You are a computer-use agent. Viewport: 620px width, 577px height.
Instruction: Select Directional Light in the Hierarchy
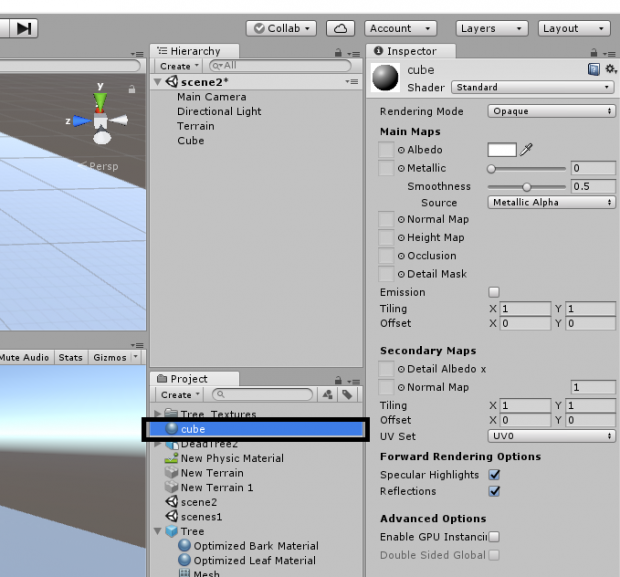[x=219, y=112]
